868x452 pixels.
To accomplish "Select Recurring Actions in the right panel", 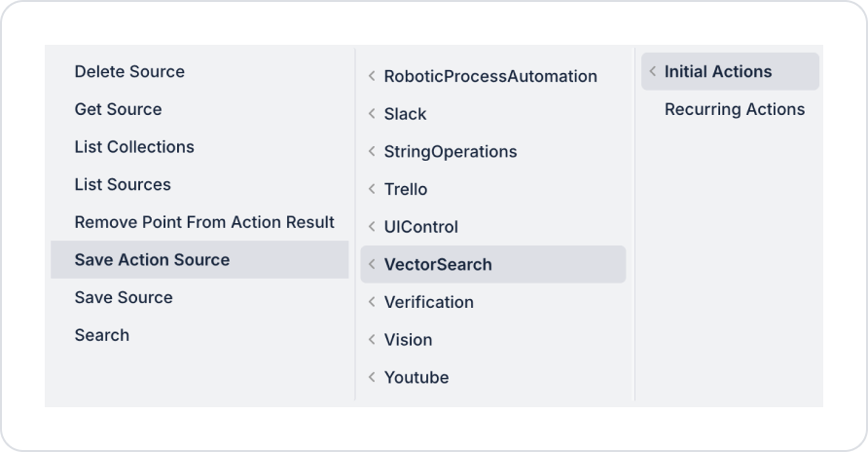I will [735, 109].
